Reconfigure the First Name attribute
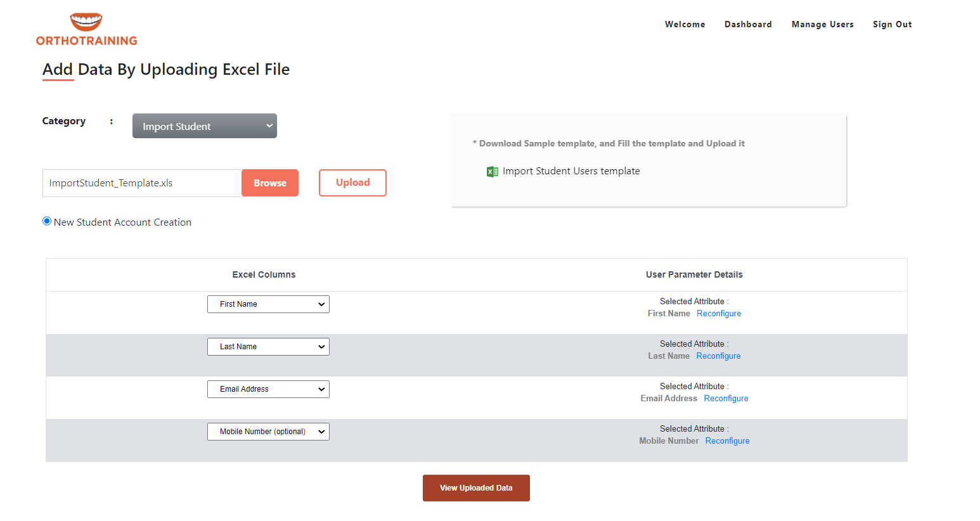Image resolution: width=980 pixels, height=521 pixels. point(719,314)
